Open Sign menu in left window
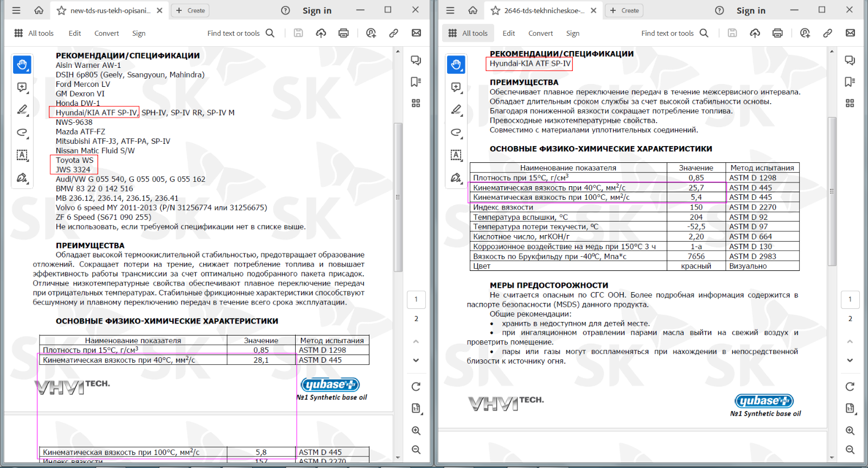This screenshot has width=868, height=468. click(139, 33)
